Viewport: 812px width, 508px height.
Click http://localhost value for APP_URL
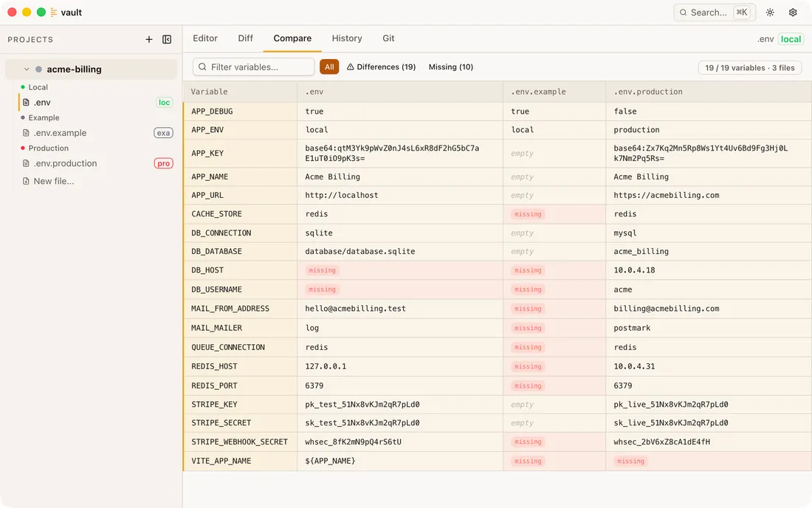pyautogui.click(x=342, y=195)
